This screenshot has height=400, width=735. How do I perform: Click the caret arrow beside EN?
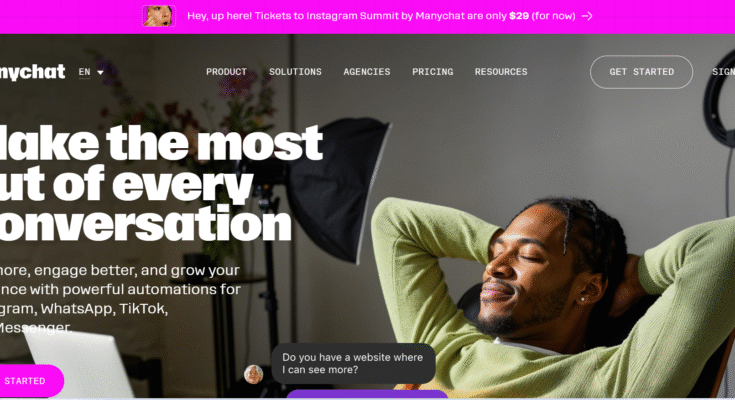pos(100,72)
